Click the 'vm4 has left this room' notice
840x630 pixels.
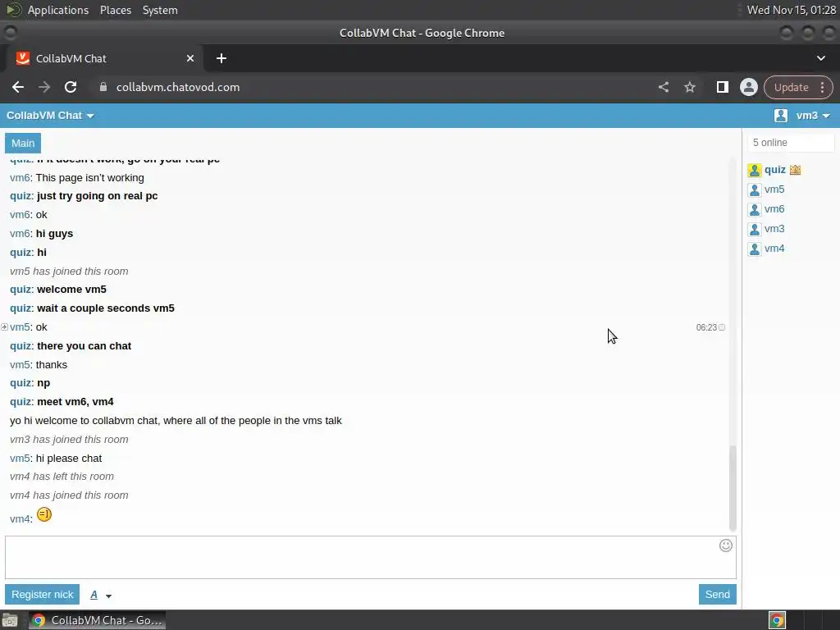point(62,477)
